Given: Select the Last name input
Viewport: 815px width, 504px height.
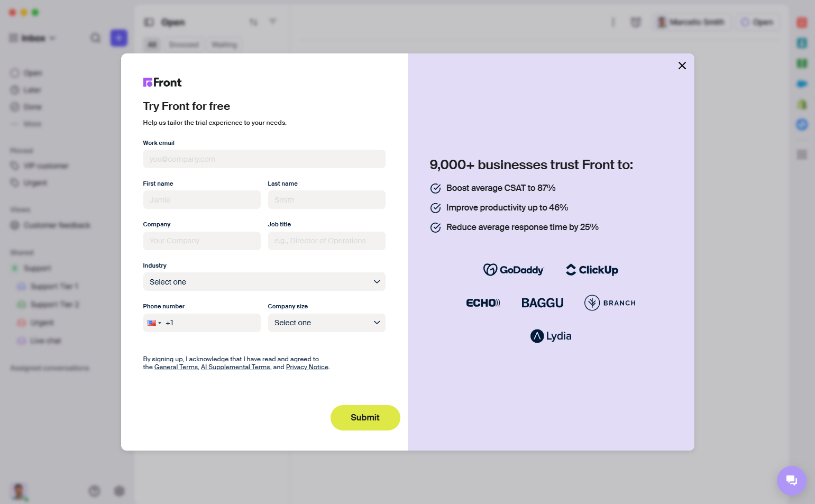Looking at the screenshot, I should (x=326, y=200).
